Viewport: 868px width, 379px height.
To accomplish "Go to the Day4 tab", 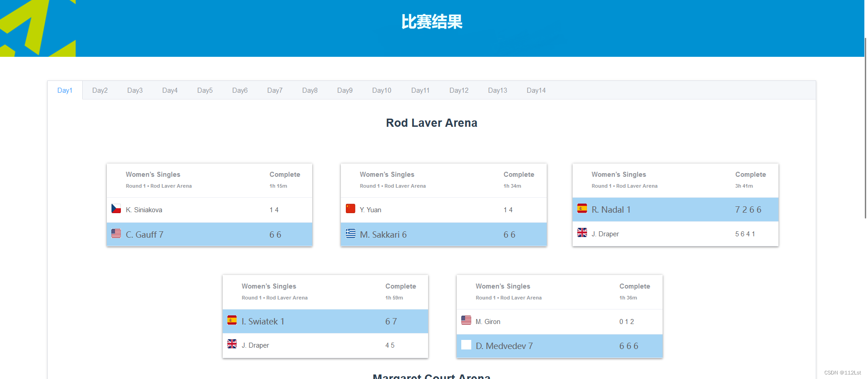I will [x=170, y=90].
